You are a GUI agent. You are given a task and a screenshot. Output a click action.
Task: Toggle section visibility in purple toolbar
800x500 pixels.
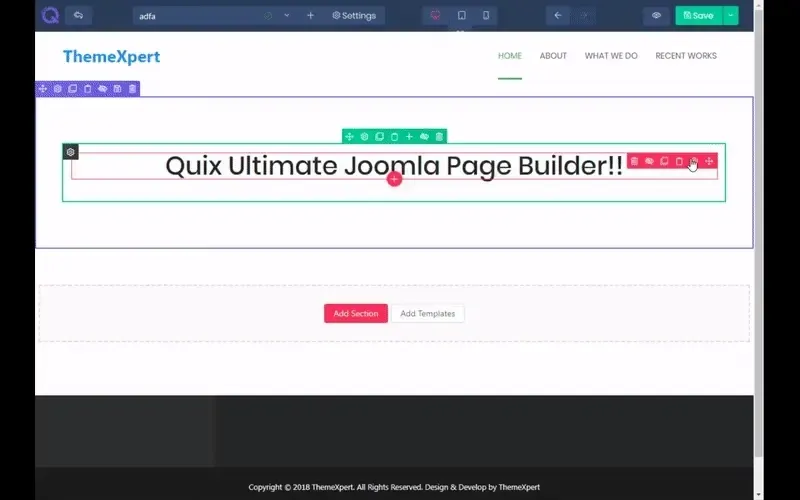coord(103,89)
